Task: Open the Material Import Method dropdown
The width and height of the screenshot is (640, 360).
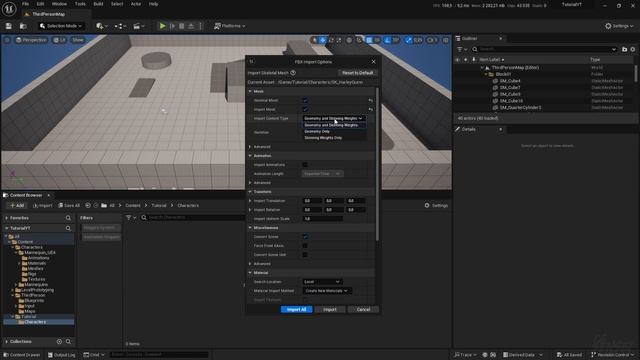Action: [327, 291]
